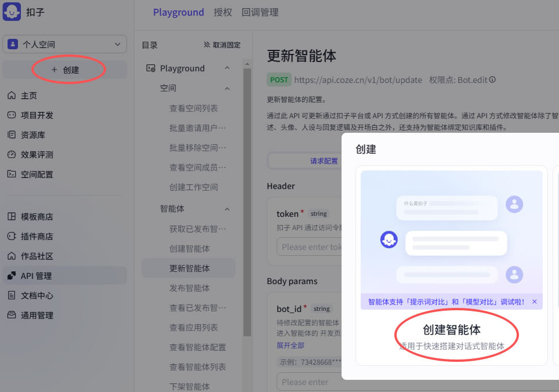This screenshot has width=559, height=392.
Task: Switch to the 回调管理 tab
Action: 260,12
